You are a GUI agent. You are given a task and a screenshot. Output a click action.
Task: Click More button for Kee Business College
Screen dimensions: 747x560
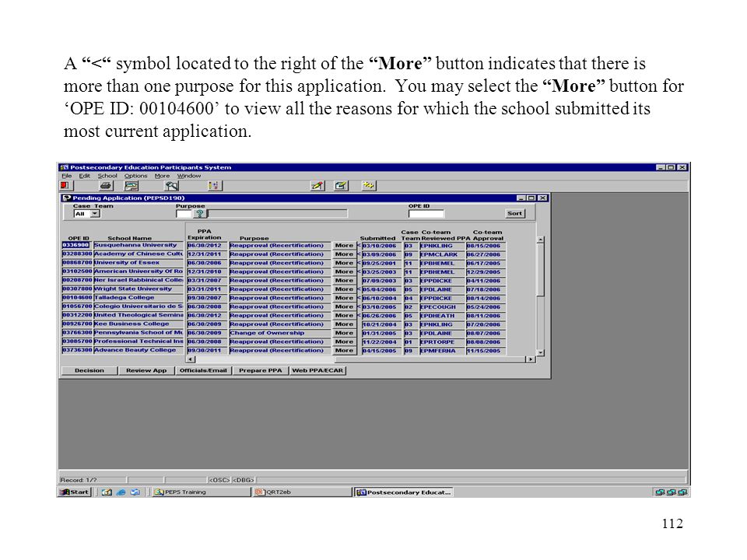tap(344, 324)
